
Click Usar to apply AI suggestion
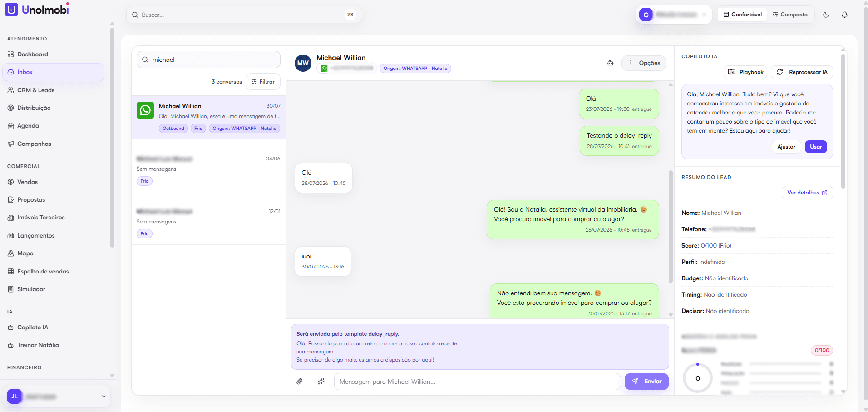click(x=816, y=147)
